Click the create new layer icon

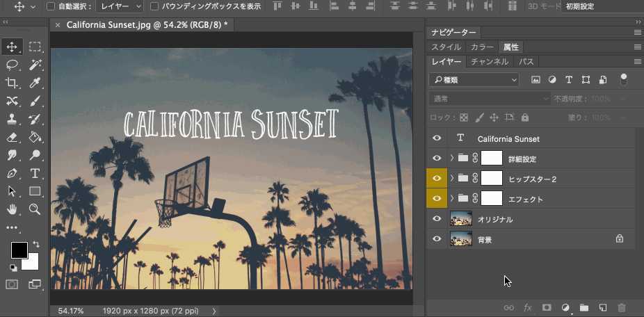[603, 307]
